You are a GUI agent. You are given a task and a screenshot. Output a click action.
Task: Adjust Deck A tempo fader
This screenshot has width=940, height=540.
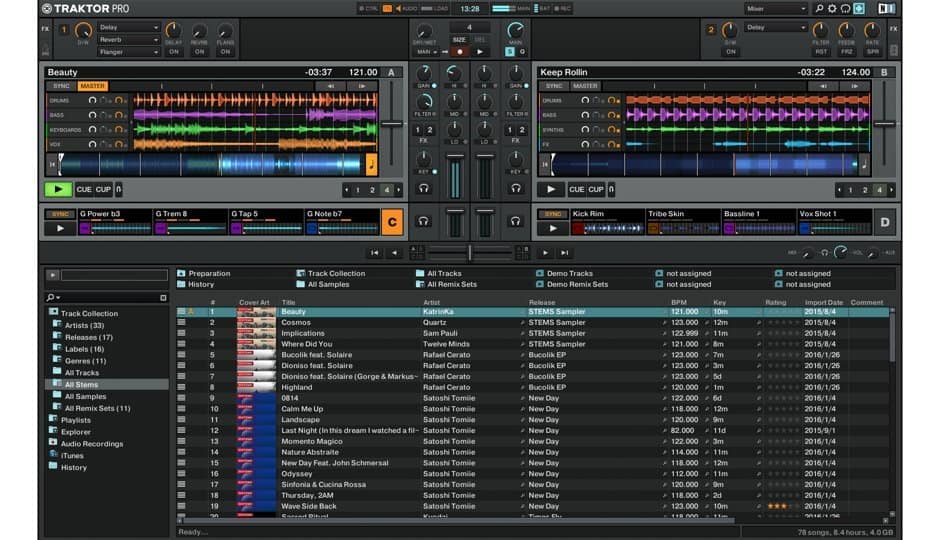391,124
